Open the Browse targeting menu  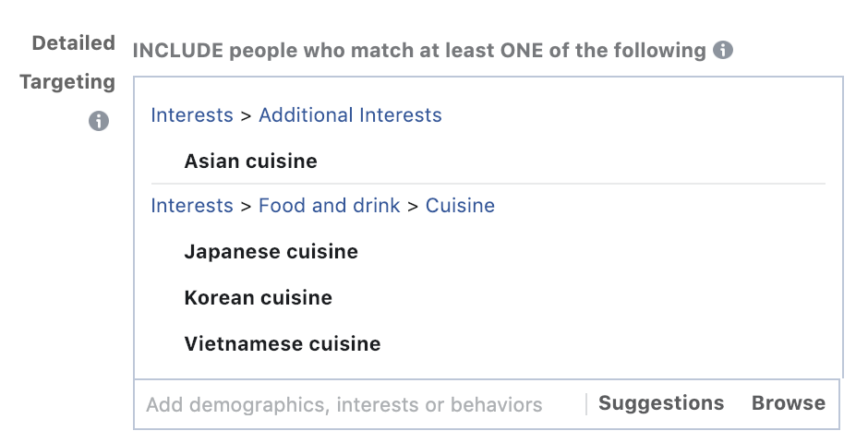(x=788, y=403)
